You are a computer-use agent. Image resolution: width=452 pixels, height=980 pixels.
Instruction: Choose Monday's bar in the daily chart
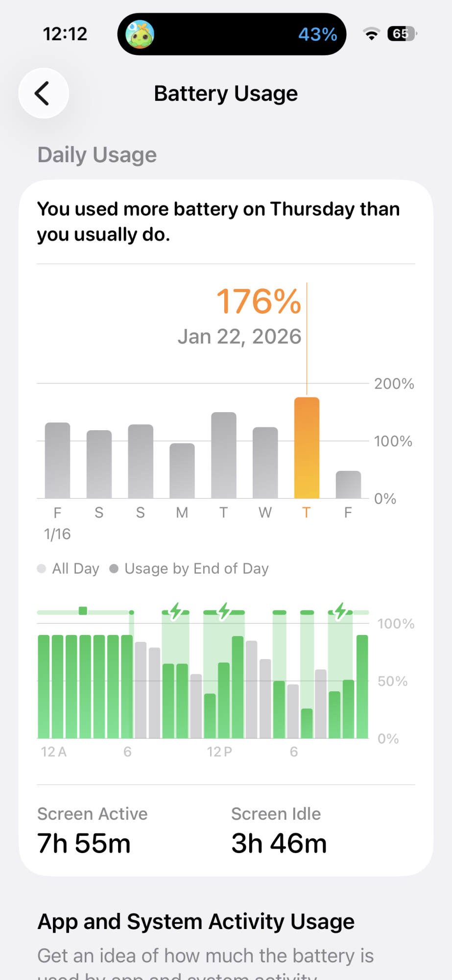click(182, 470)
